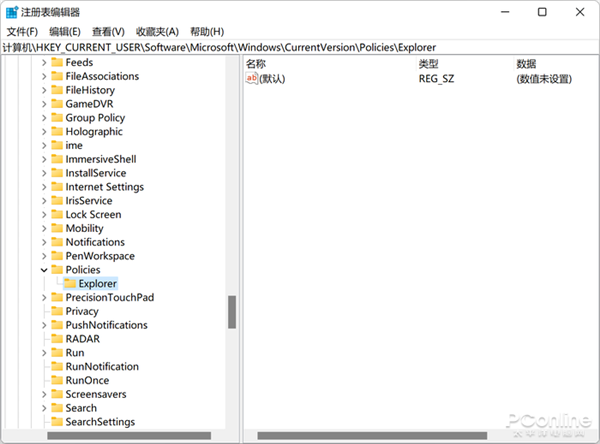Expand the Internet Settings key
This screenshot has width=600, height=444.
[x=44, y=187]
